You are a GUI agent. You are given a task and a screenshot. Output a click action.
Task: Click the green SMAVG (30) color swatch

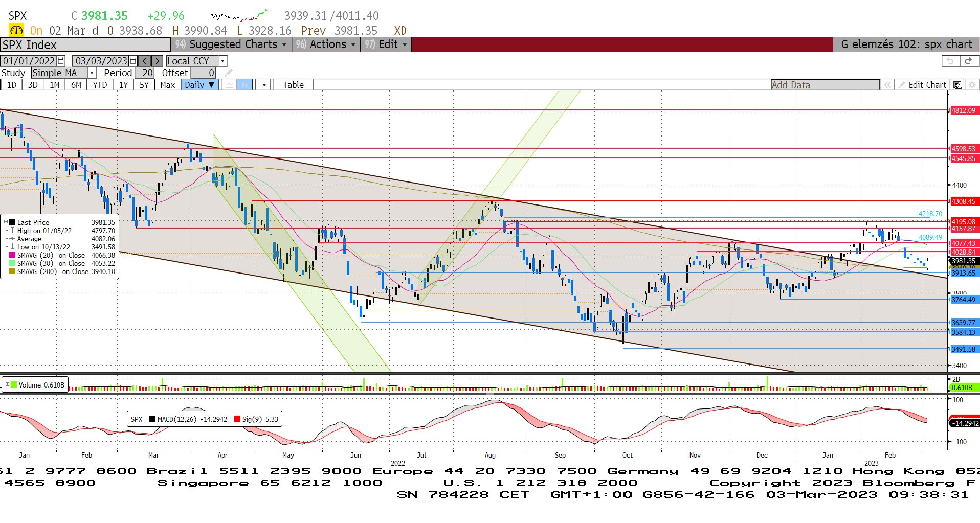point(13,263)
